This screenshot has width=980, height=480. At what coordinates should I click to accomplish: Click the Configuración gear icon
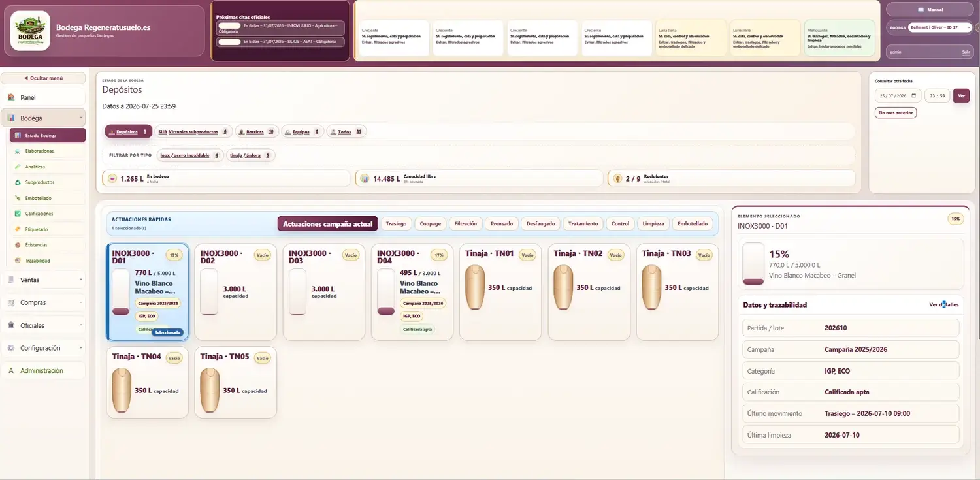coord(11,348)
